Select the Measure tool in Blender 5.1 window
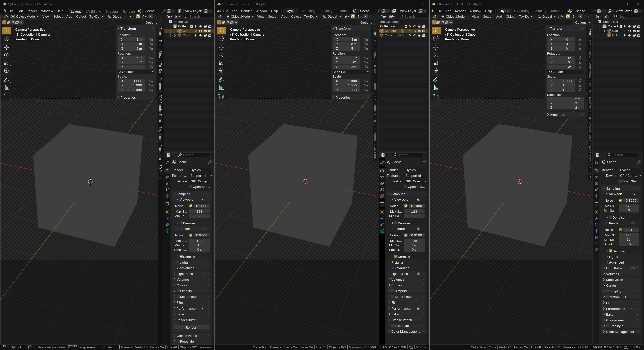The image size is (644, 350). [x=436, y=87]
